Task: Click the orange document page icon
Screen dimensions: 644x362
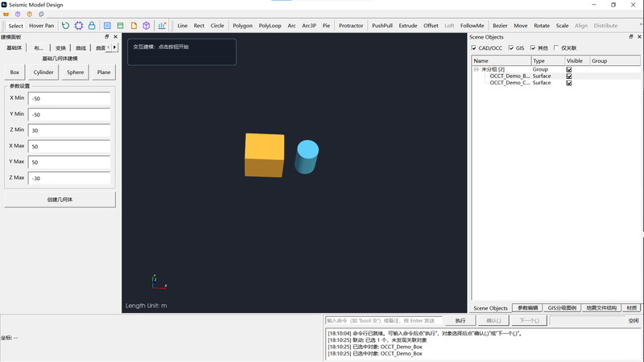Action: (x=134, y=26)
